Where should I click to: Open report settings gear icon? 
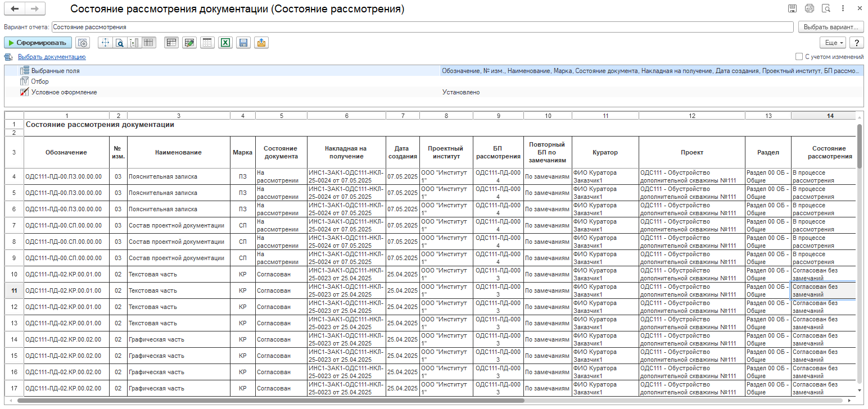(83, 43)
